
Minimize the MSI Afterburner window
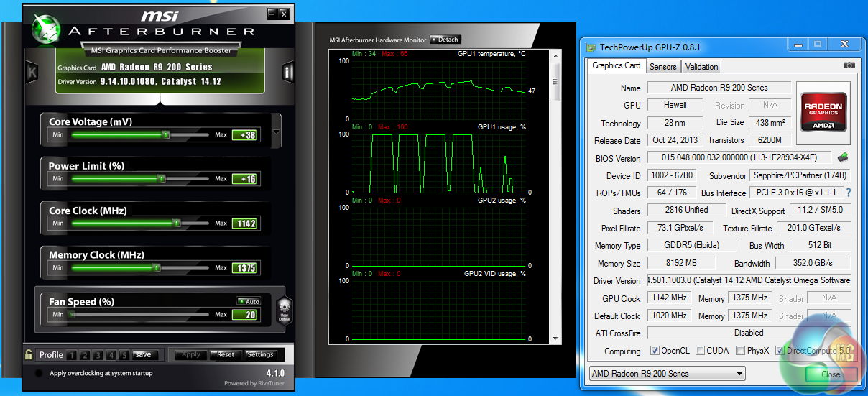coord(272,13)
